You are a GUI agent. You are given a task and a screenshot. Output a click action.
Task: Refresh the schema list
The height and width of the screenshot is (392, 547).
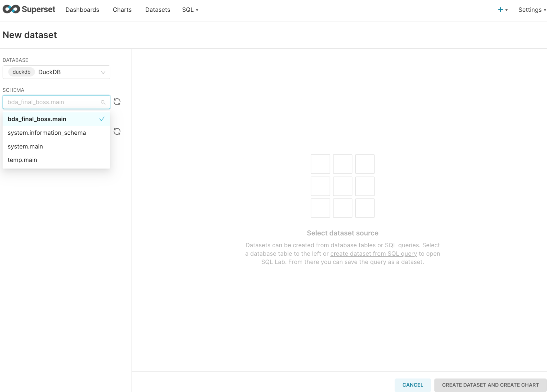coord(117,102)
